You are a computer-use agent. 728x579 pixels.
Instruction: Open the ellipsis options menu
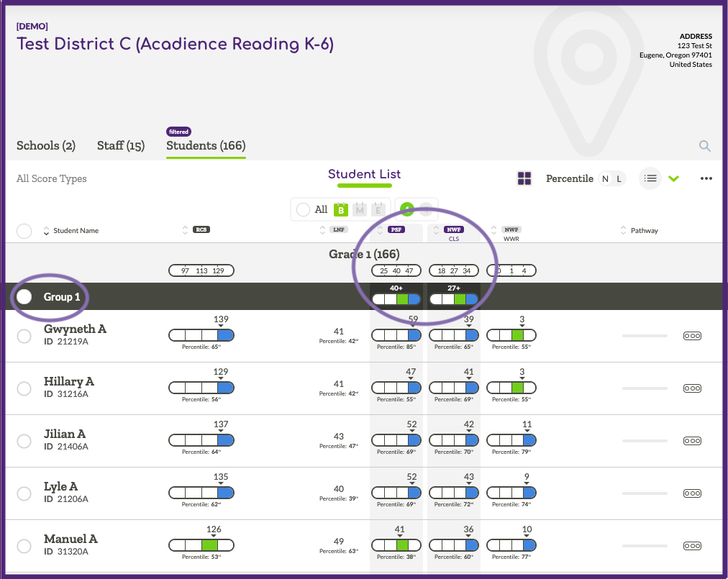tap(706, 178)
